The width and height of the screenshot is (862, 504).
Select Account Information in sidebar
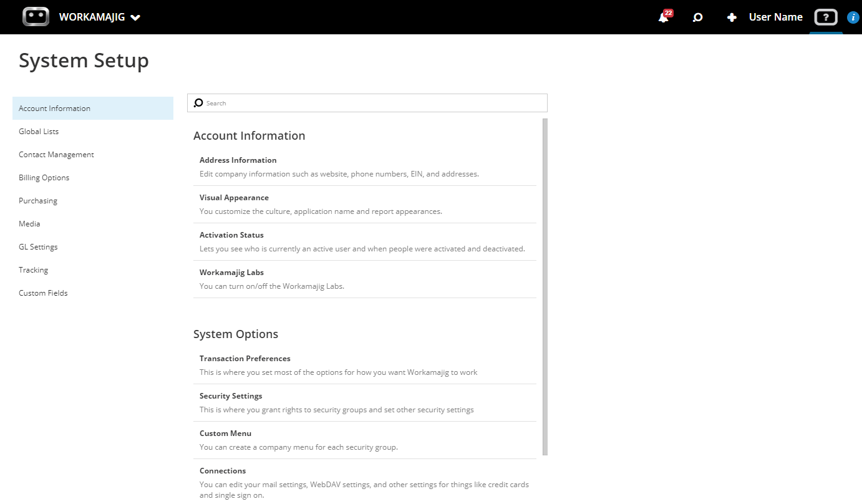(x=93, y=109)
